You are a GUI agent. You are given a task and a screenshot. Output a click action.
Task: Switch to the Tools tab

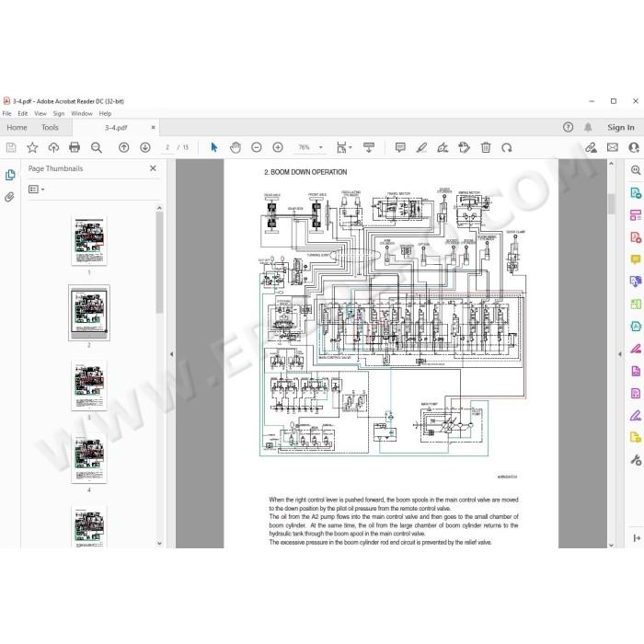tap(50, 127)
